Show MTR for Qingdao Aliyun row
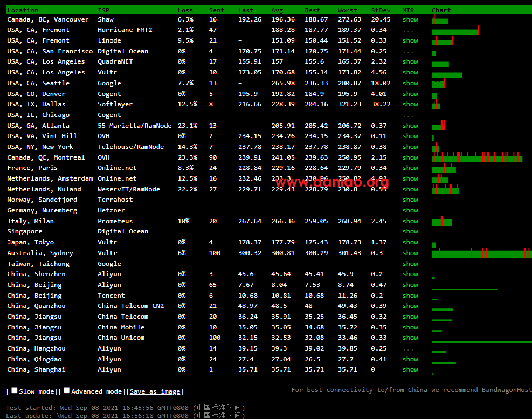 (410, 359)
